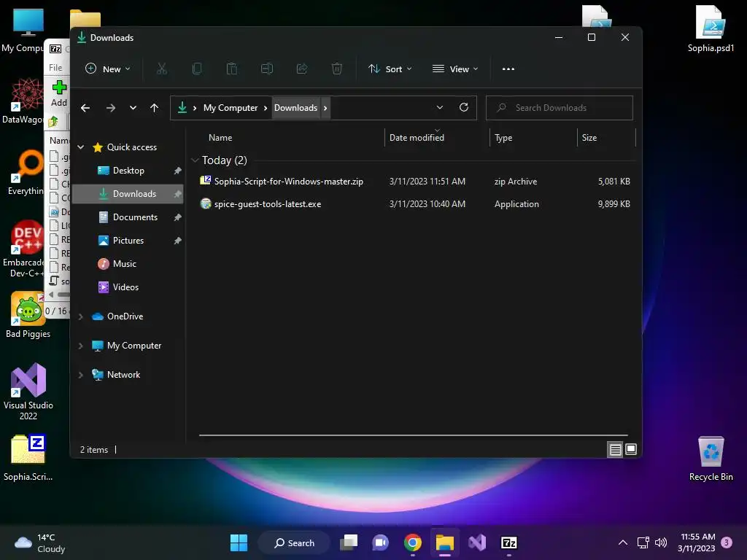Open File menu in 7-Zip window
Image resolution: width=747 pixels, height=560 pixels.
(x=55, y=68)
